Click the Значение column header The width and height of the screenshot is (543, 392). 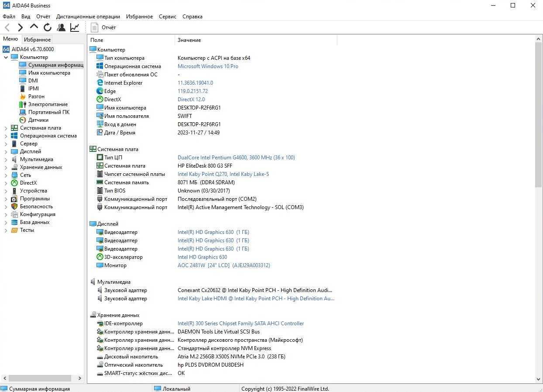coord(256,40)
